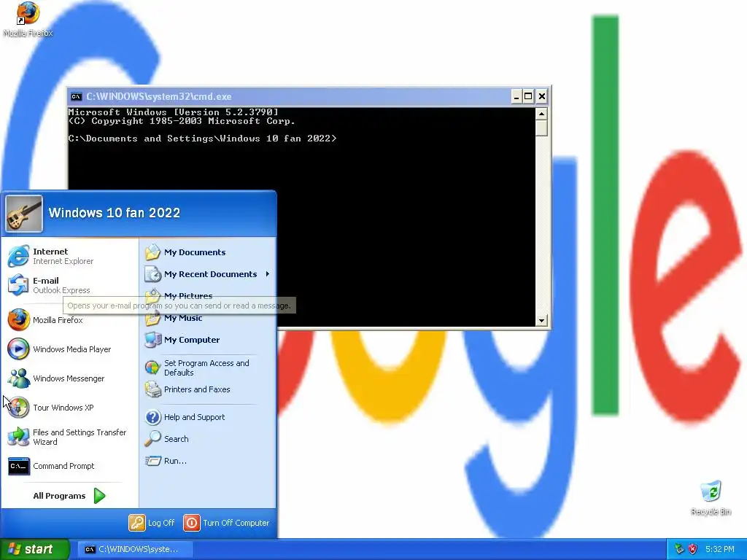Click the cmd window scroll up arrow
This screenshot has width=747, height=560.
541,114
